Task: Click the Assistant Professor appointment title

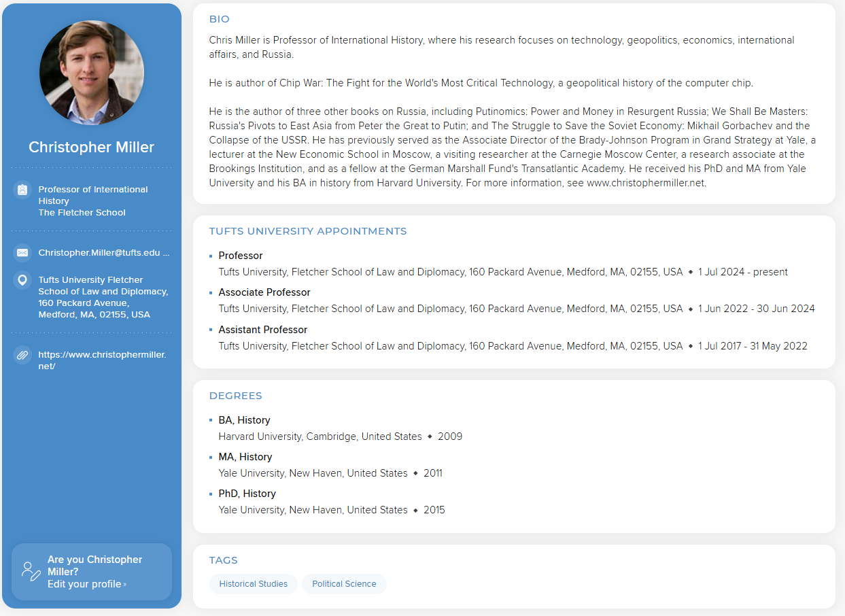Action: click(x=263, y=330)
